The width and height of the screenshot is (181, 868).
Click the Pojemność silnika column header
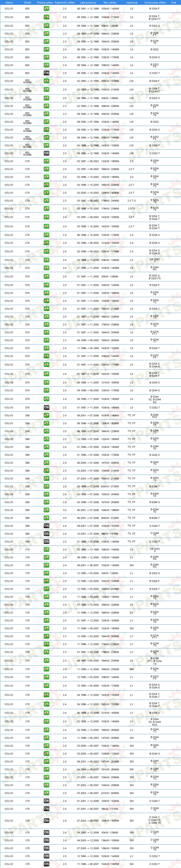pos(65,2)
